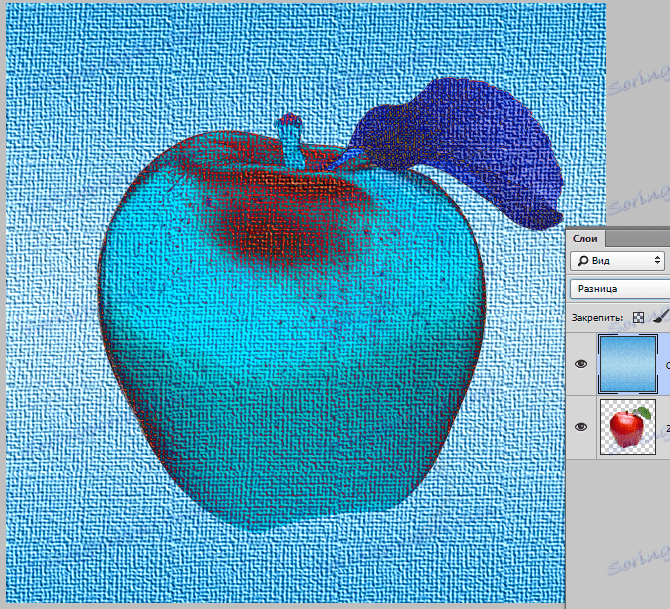Open the Разница blend mode dropdown
The width and height of the screenshot is (670, 609).
pos(620,289)
